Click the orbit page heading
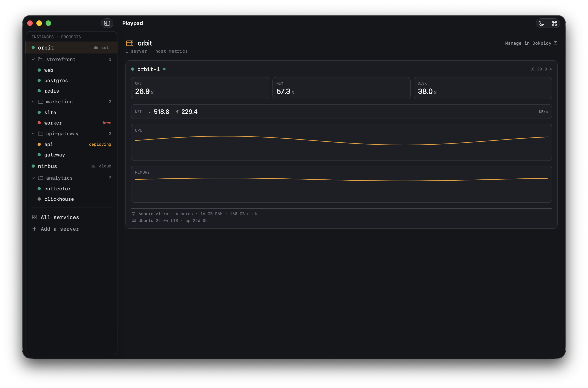This screenshot has width=588, height=388. [145, 43]
